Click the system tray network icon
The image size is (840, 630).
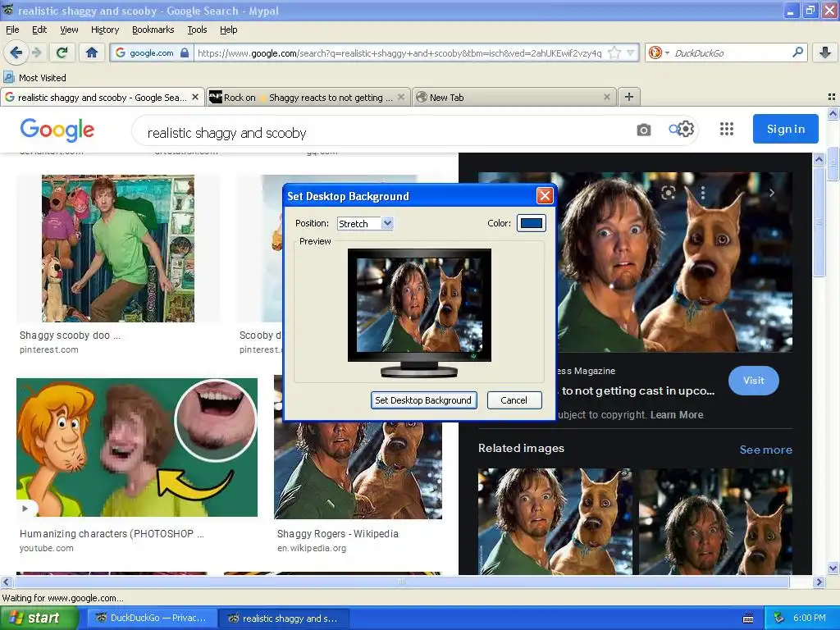point(779,618)
